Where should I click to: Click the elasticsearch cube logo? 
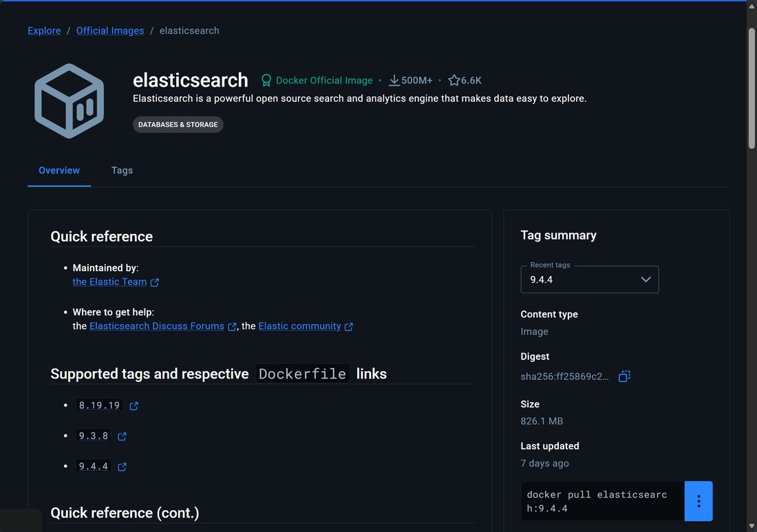tap(69, 101)
